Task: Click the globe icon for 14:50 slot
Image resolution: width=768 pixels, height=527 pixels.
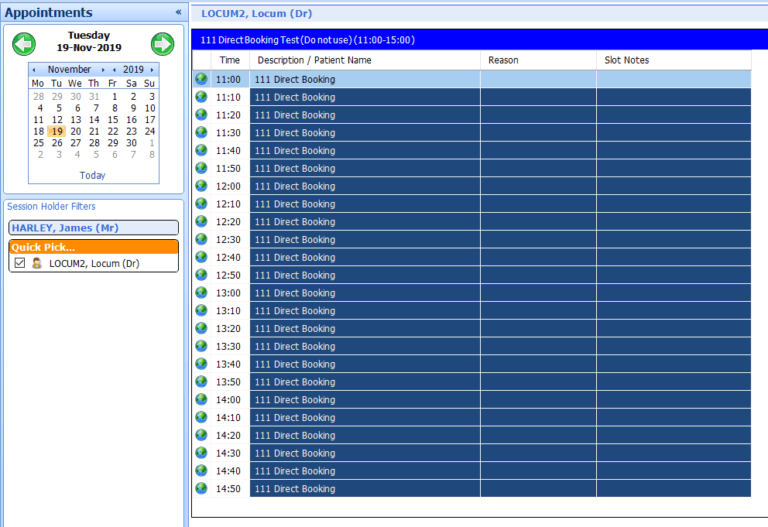Action: coord(201,489)
